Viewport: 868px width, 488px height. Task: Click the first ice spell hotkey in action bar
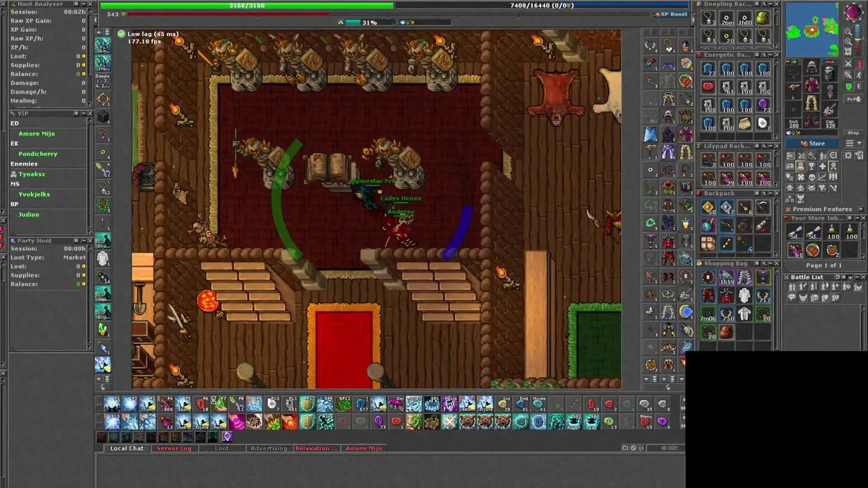point(113,405)
